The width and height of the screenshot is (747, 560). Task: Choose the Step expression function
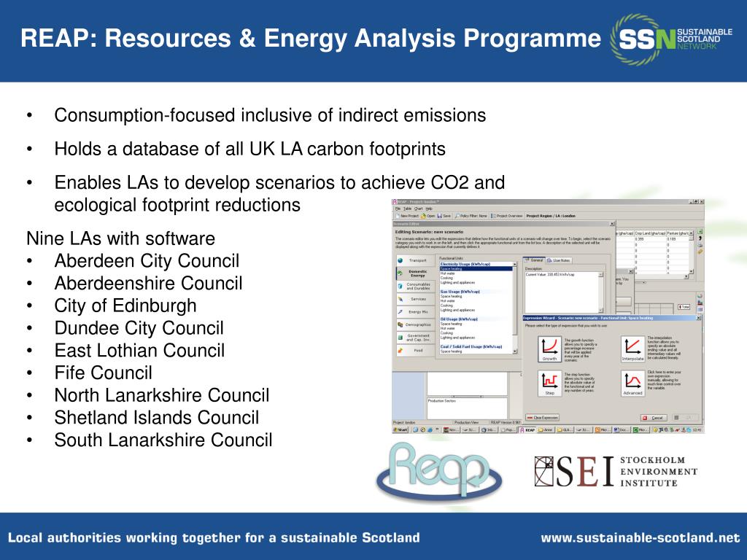coord(550,384)
